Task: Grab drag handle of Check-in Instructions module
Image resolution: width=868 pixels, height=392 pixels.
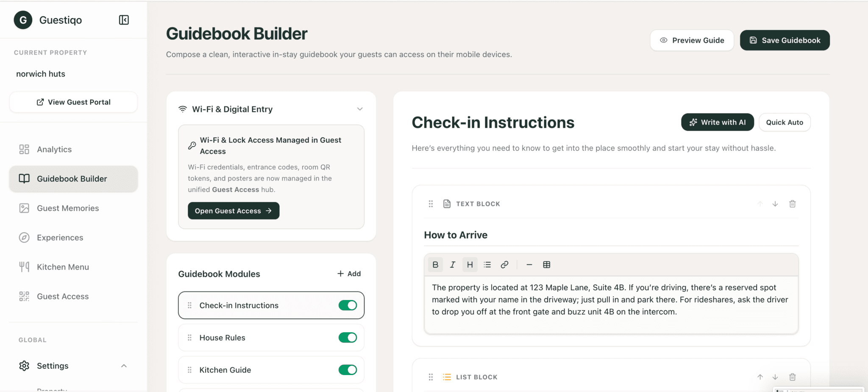Action: click(189, 305)
